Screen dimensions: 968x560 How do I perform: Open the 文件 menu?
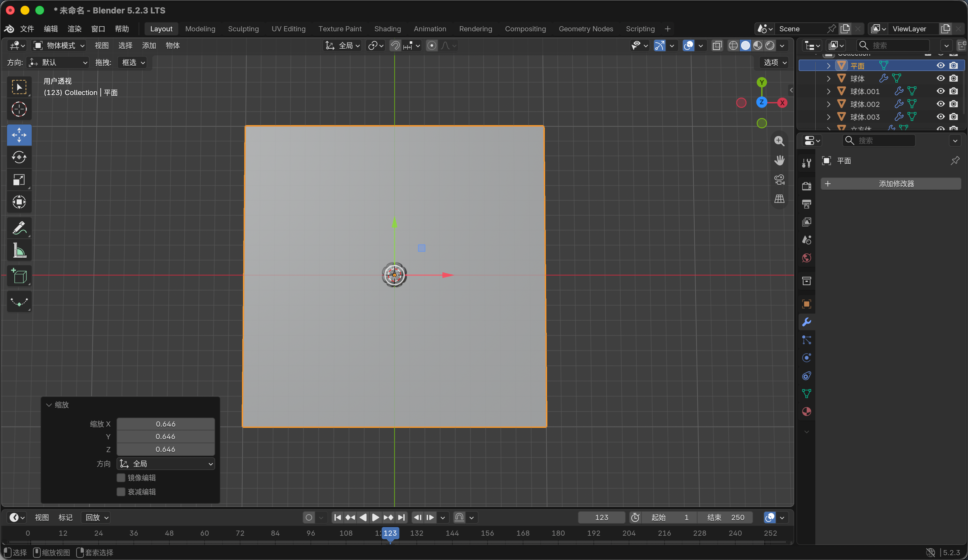[x=27, y=29]
